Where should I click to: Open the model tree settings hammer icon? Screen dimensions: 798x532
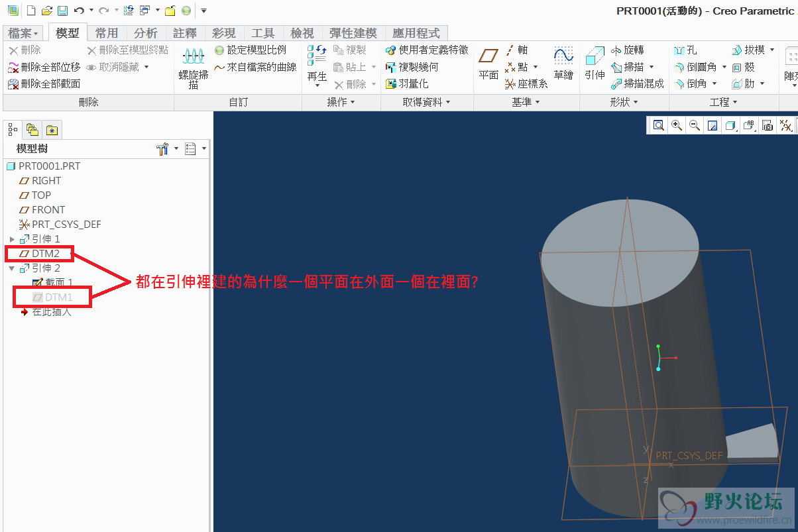(x=162, y=149)
